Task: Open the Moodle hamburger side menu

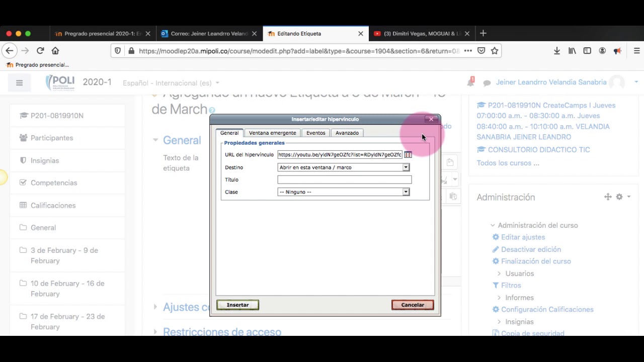Action: pyautogui.click(x=19, y=83)
